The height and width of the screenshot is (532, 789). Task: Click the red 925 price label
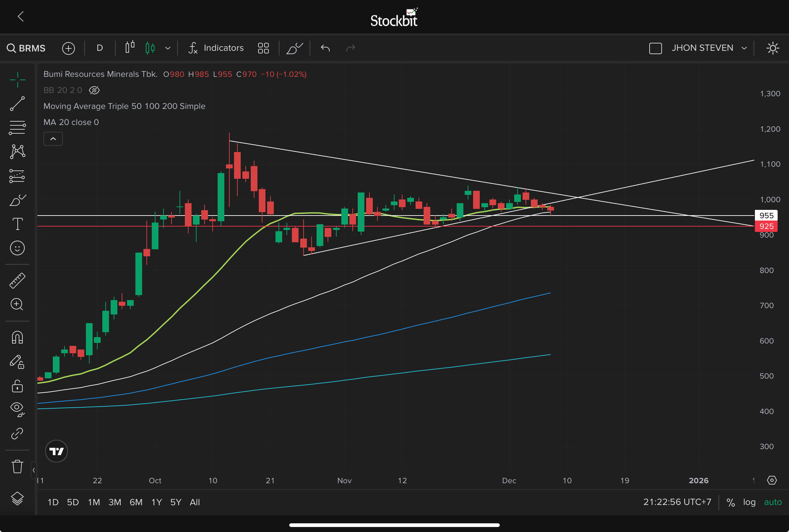pyautogui.click(x=766, y=226)
